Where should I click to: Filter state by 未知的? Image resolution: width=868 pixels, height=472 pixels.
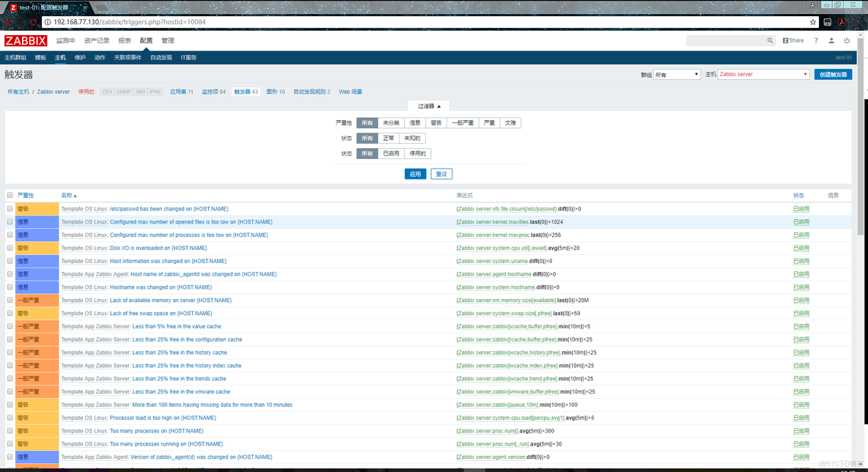412,139
